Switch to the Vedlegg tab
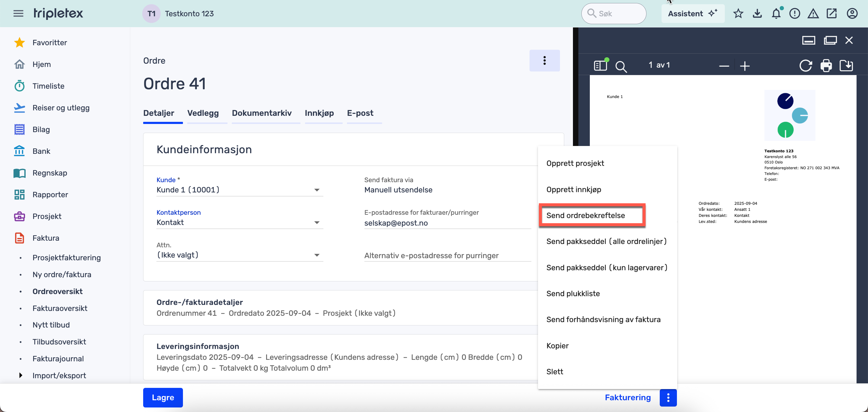The width and height of the screenshot is (868, 412). [x=203, y=113]
